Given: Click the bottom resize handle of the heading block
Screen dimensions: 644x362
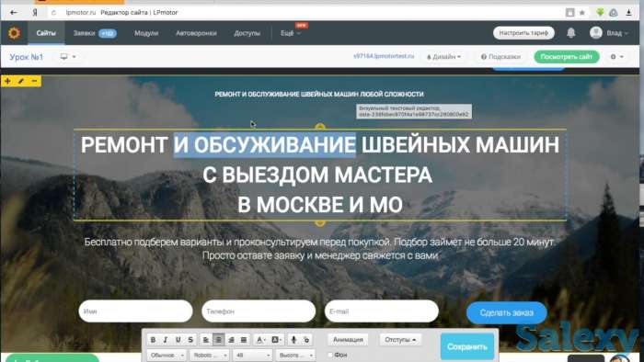Looking at the screenshot, I should click(x=320, y=222).
